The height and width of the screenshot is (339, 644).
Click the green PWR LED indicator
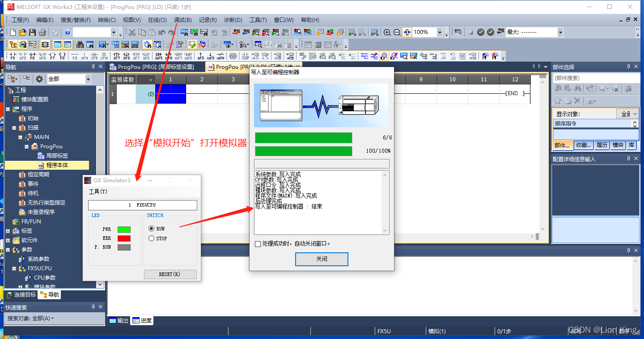[124, 229]
